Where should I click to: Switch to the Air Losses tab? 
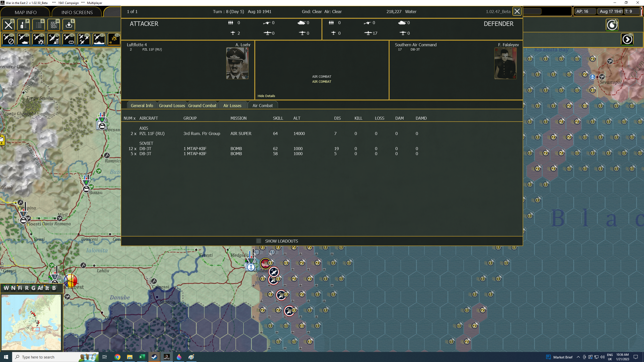click(x=232, y=106)
